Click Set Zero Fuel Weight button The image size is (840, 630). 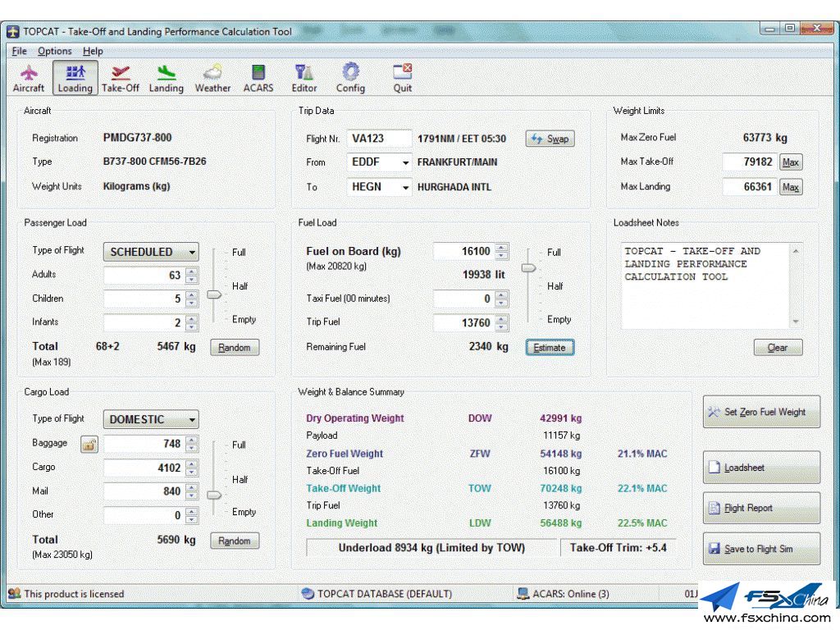[x=761, y=412]
